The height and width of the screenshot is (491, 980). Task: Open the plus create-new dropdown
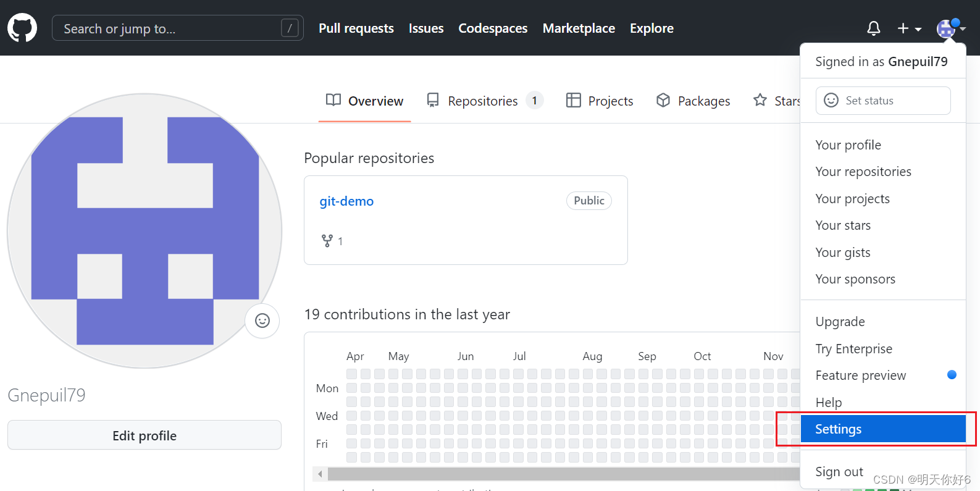[x=909, y=28]
